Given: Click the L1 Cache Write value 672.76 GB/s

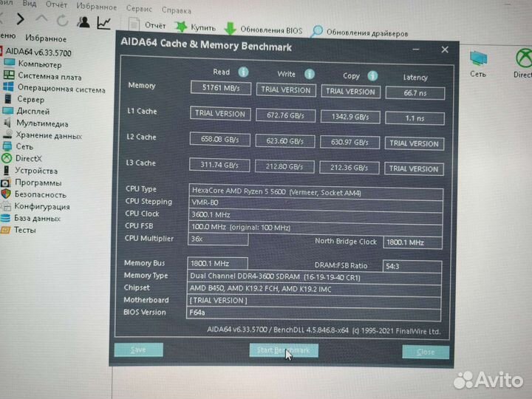Looking at the screenshot, I should tap(285, 115).
